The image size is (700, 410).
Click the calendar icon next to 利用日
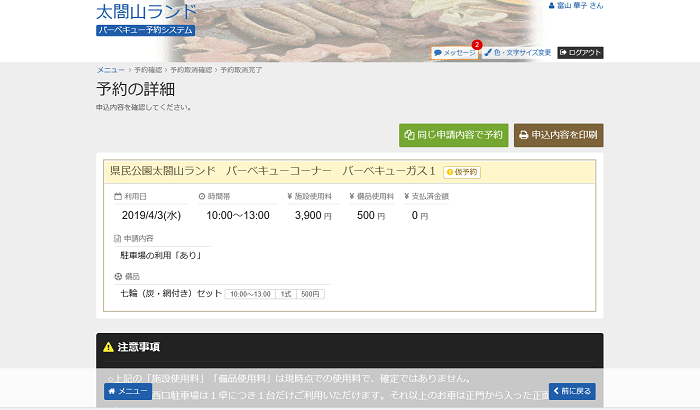click(x=118, y=196)
